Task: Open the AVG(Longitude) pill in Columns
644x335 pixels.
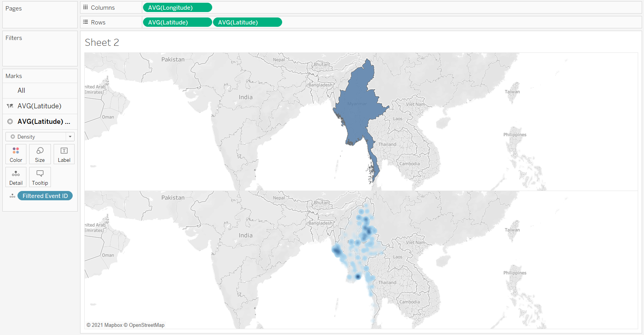Action: coord(177,7)
